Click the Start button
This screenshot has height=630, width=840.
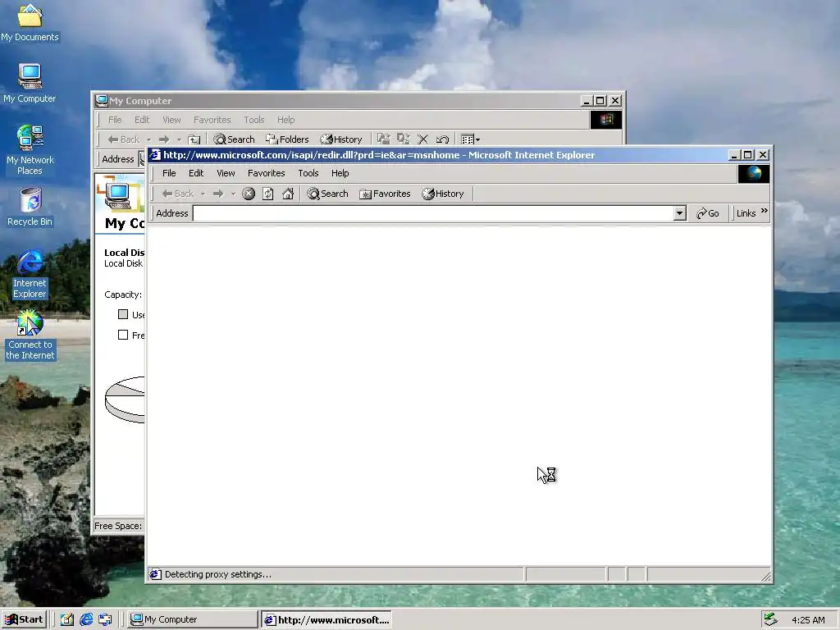coord(24,619)
